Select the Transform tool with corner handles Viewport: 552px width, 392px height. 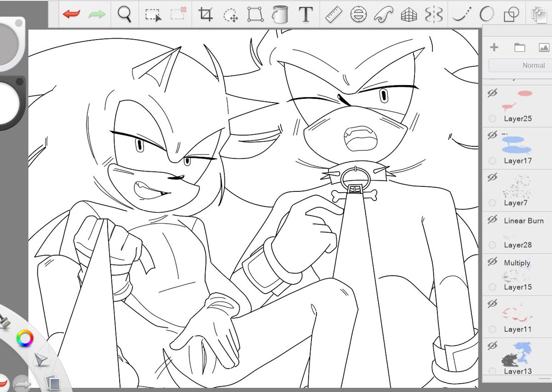255,14
